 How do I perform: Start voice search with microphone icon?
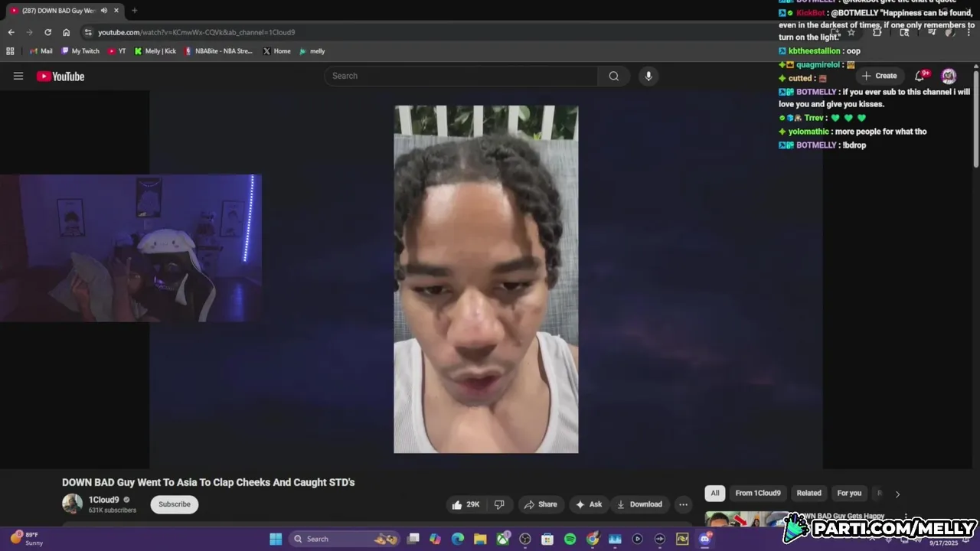[x=648, y=76]
